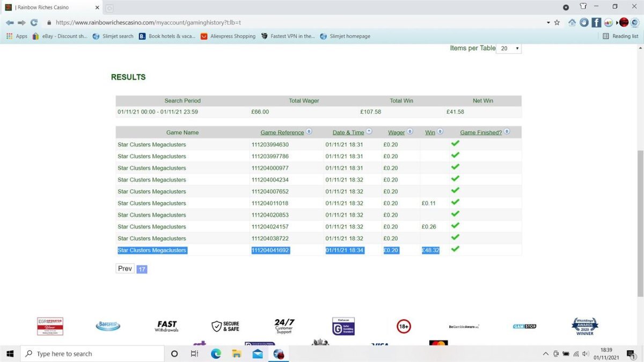The image size is (644, 362).
Task: Bookmark this page with the star icon
Action: pyautogui.click(x=557, y=23)
